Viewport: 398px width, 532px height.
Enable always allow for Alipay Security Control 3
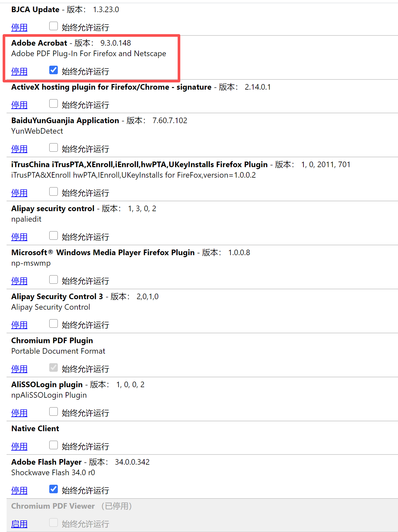click(54, 323)
